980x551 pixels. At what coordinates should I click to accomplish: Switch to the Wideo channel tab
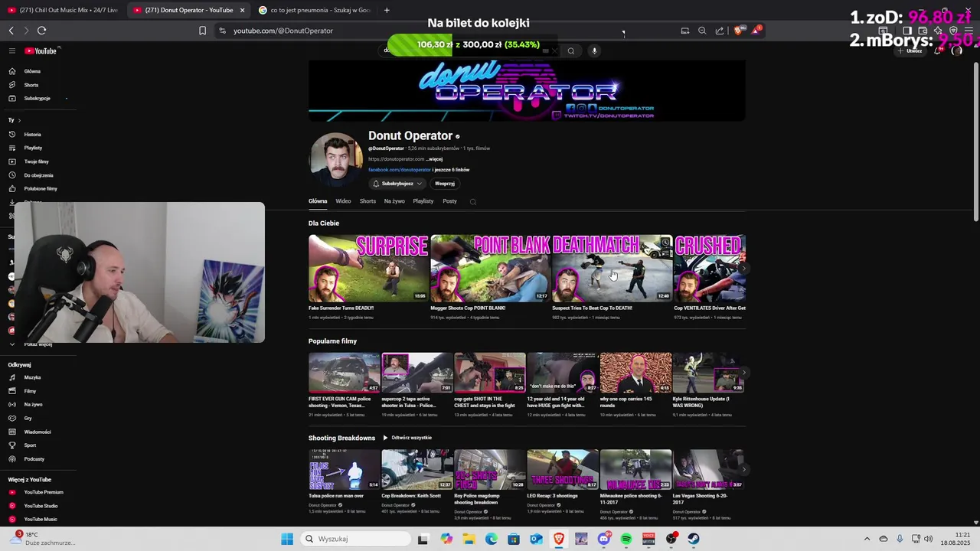[x=343, y=201]
